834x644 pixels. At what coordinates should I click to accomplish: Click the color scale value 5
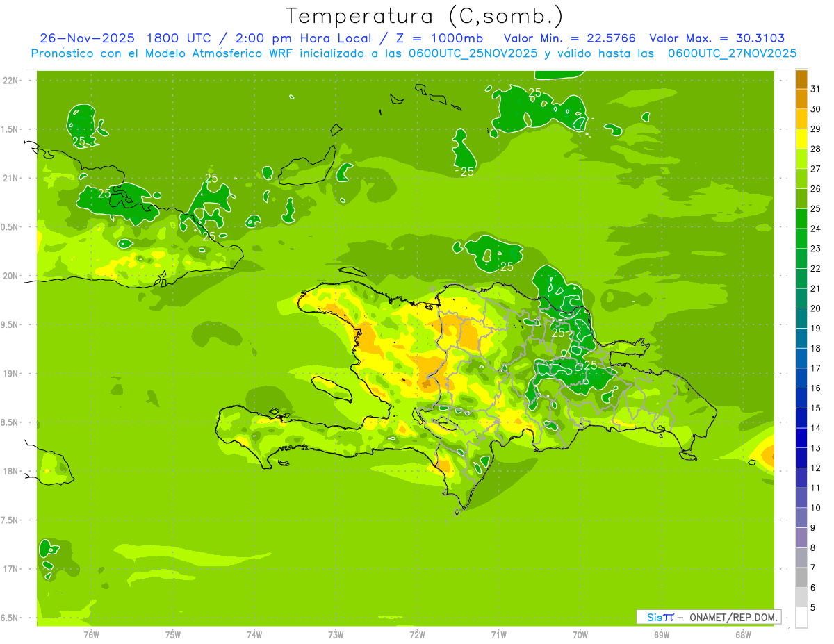tap(813, 608)
